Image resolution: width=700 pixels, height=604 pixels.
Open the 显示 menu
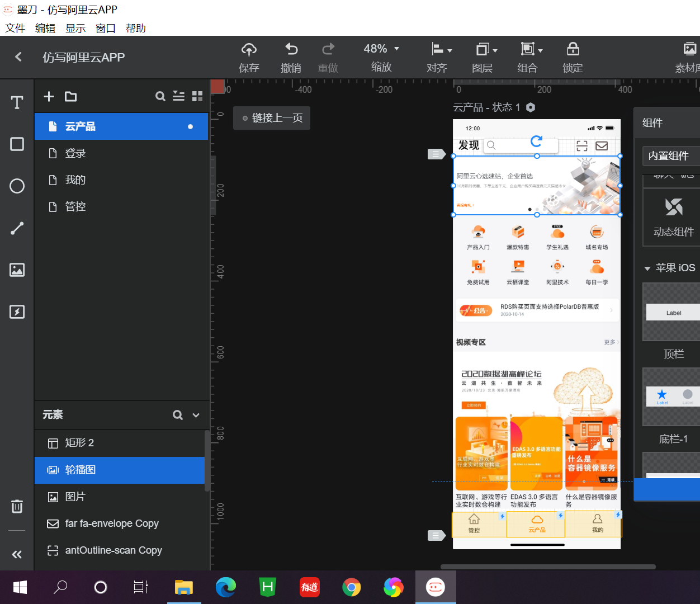(75, 28)
